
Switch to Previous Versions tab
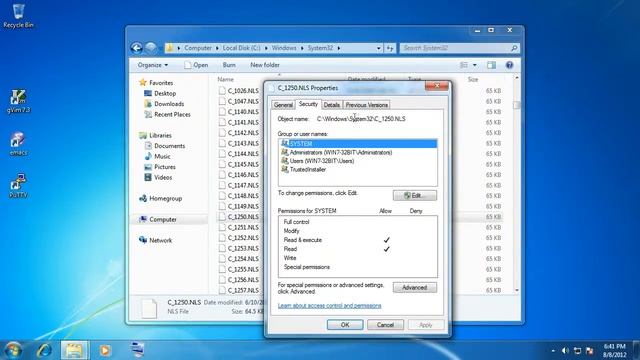pyautogui.click(x=367, y=105)
